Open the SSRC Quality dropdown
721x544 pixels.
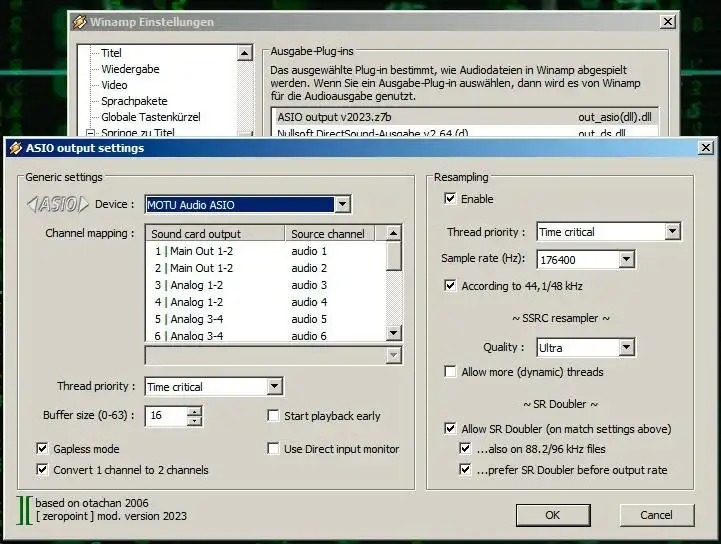tap(626, 347)
